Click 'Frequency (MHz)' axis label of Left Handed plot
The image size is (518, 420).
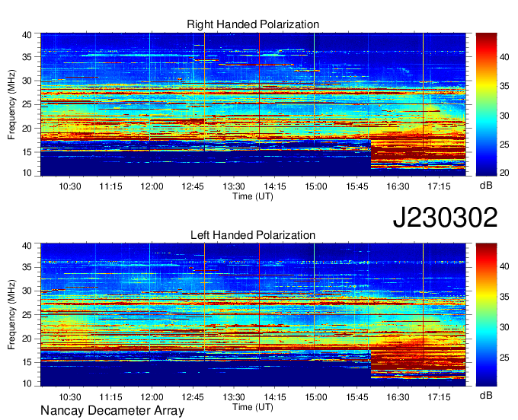11,315
